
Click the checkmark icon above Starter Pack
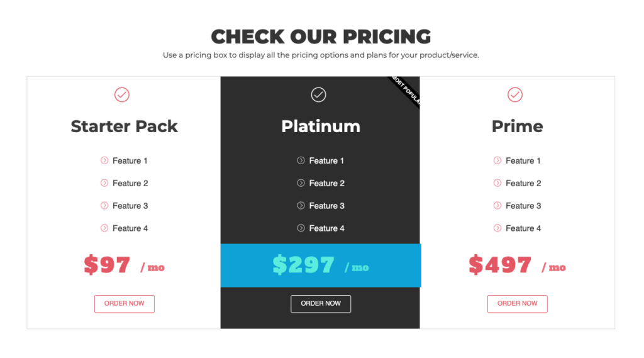122,95
